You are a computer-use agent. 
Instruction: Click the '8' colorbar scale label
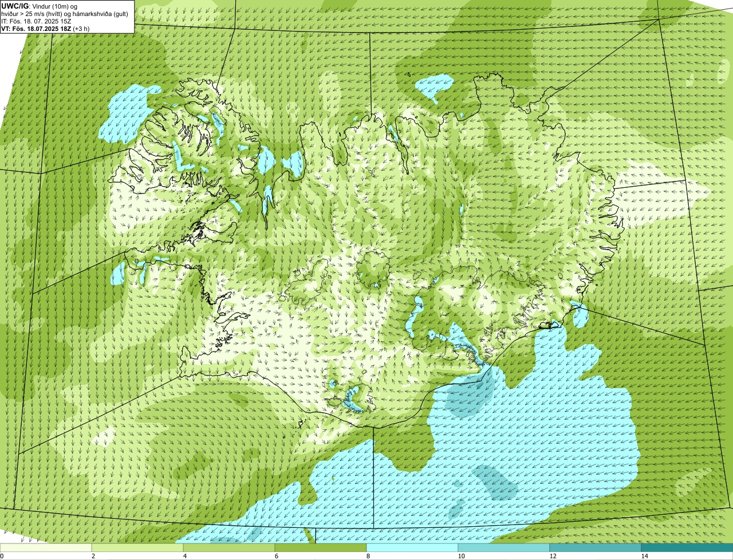point(368,556)
